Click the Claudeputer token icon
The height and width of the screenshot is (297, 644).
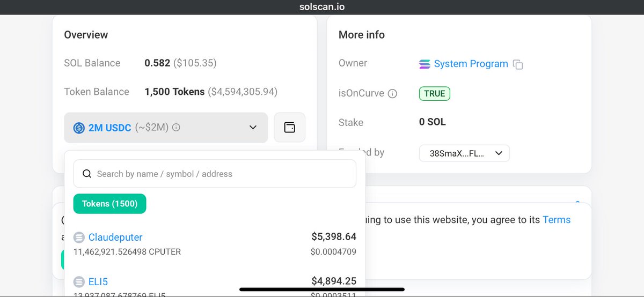[79, 237]
